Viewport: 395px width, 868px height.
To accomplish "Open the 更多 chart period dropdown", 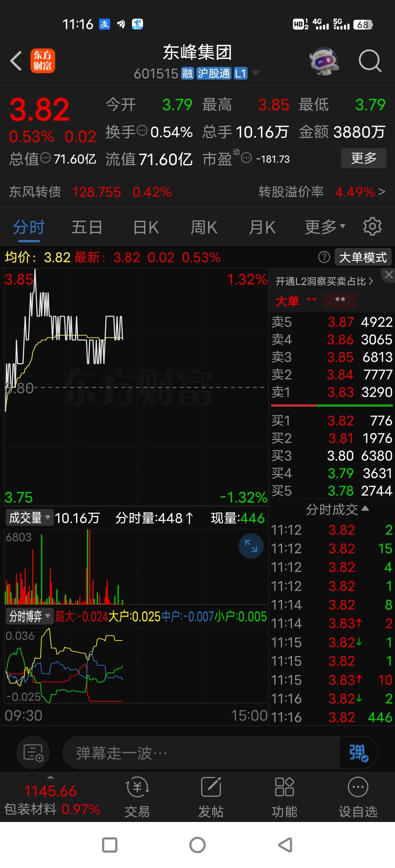I will point(325,227).
